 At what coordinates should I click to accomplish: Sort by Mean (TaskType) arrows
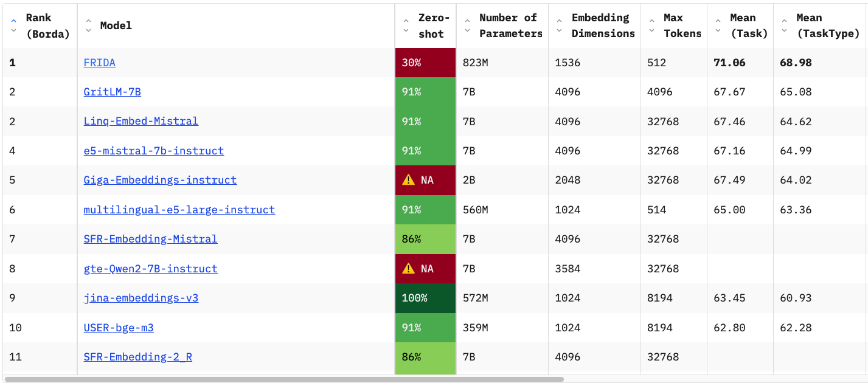point(785,26)
